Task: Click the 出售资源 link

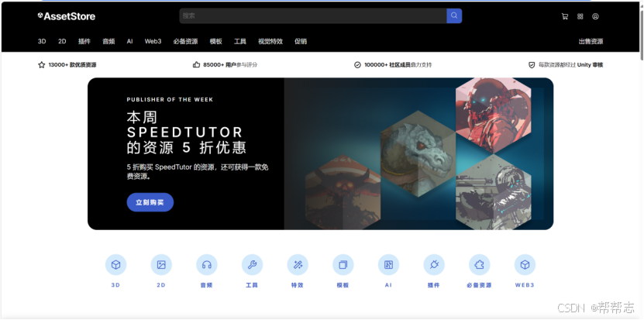Action: coord(591,42)
